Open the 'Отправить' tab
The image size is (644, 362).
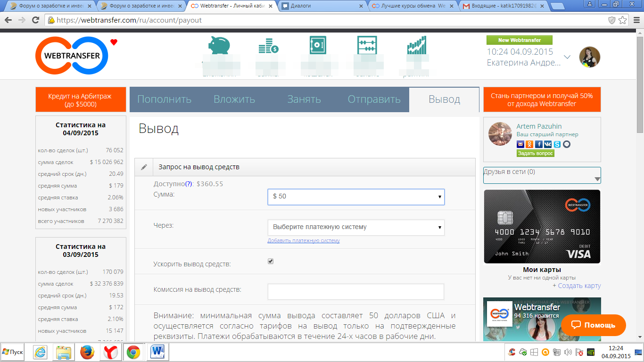(374, 99)
